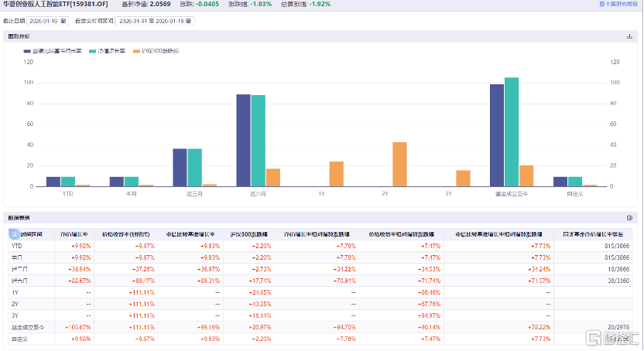Click the 10/3666 ranking cell
The width and height of the screenshot is (644, 351).
click(x=618, y=269)
